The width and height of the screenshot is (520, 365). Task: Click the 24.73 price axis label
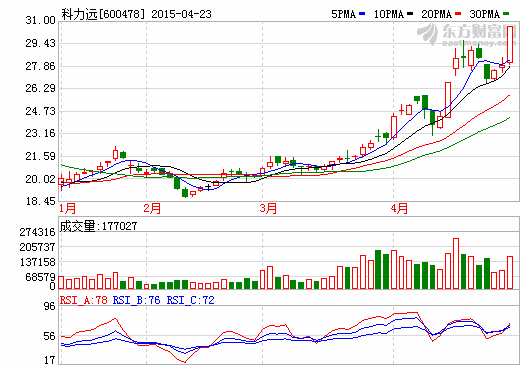[x=41, y=111]
